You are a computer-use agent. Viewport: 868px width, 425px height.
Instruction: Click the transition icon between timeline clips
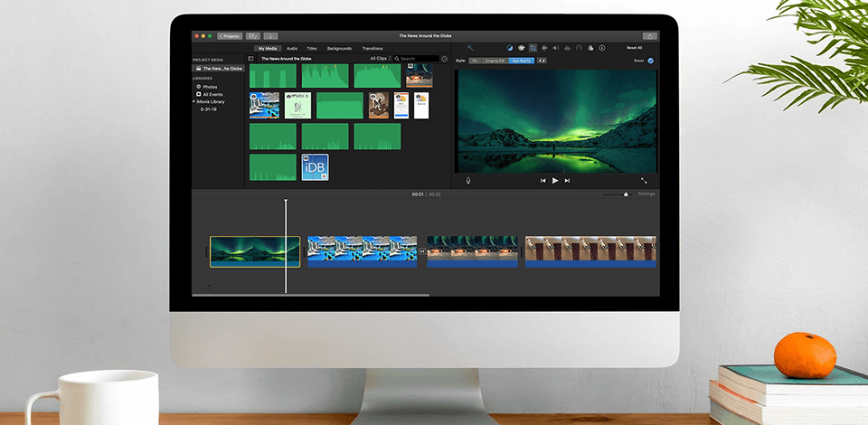click(422, 251)
